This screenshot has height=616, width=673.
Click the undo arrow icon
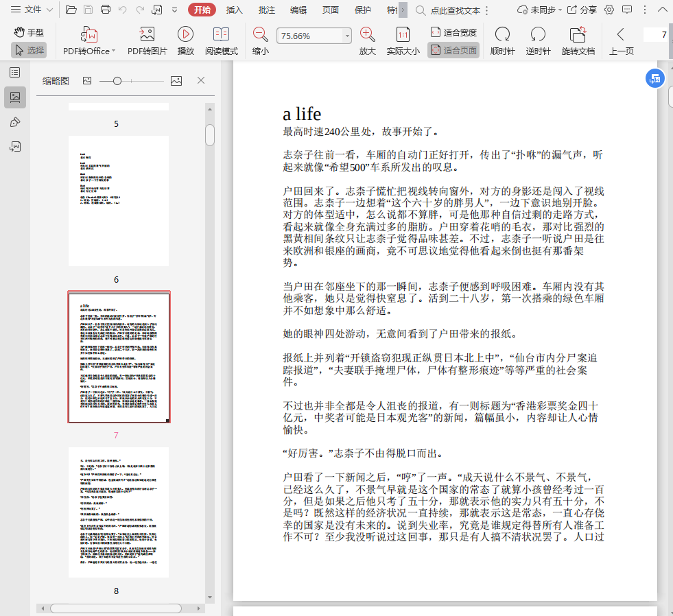pyautogui.click(x=123, y=10)
